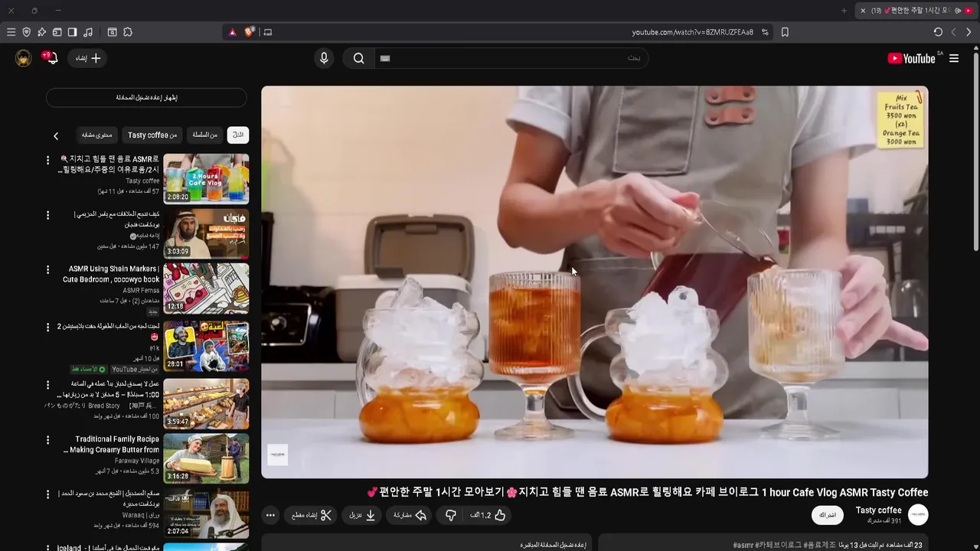This screenshot has width=980, height=551.
Task: Bookmark this page with the bookmark icon
Action: coord(785,32)
